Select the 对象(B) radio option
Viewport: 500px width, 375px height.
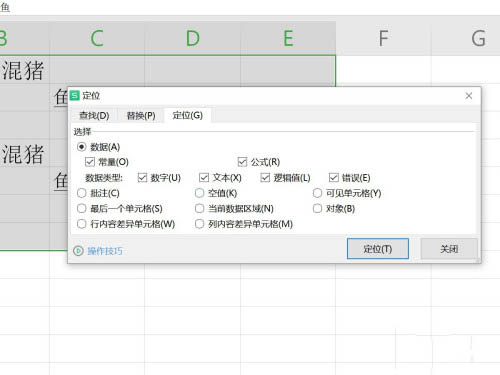click(317, 209)
